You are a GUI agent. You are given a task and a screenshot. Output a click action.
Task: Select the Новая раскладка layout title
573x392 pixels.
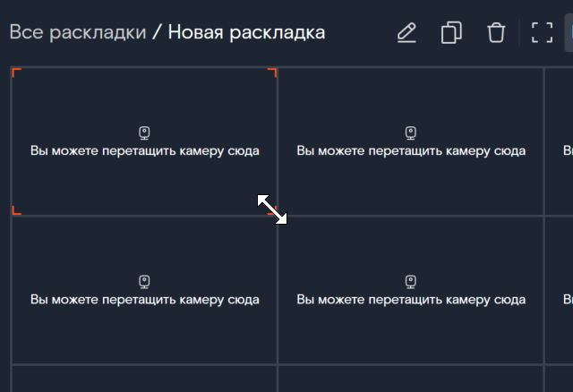[x=247, y=32]
